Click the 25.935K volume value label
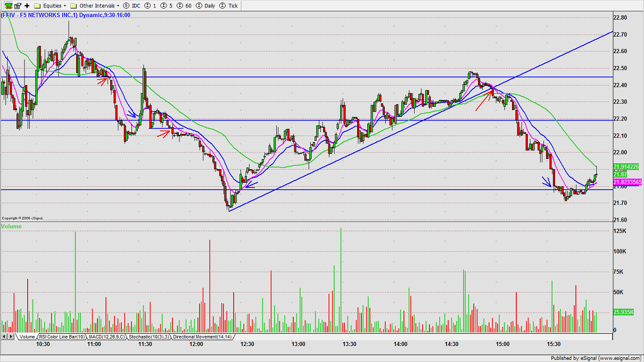The image size is (644, 362). [623, 312]
